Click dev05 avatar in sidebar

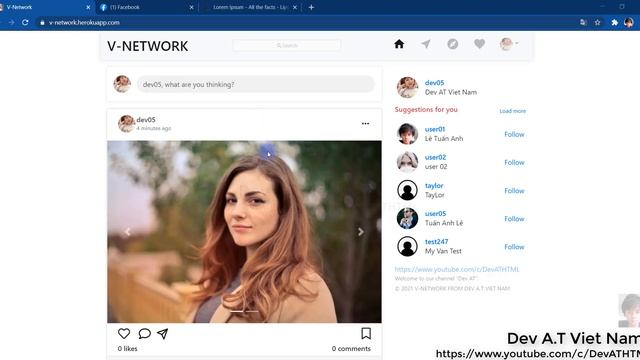coord(407,87)
